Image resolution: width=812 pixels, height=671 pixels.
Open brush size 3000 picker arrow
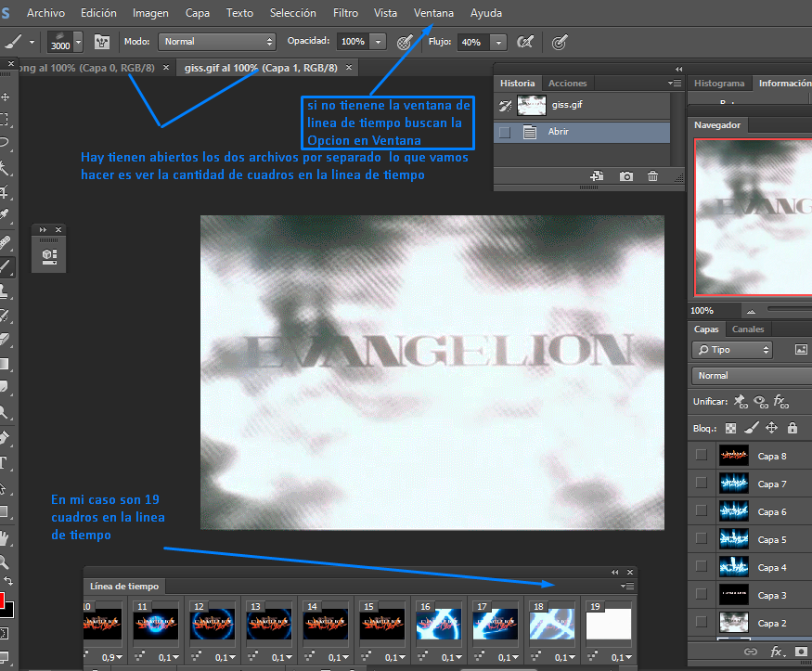pos(78,42)
